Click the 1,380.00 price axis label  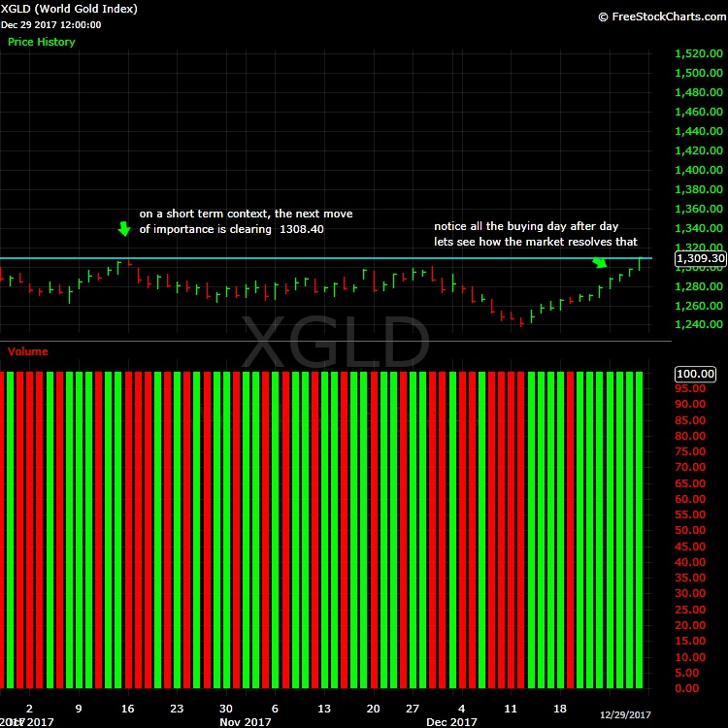(698, 189)
